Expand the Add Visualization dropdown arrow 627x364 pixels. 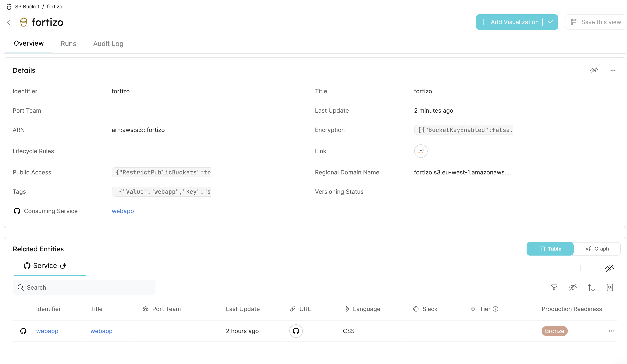pos(550,22)
